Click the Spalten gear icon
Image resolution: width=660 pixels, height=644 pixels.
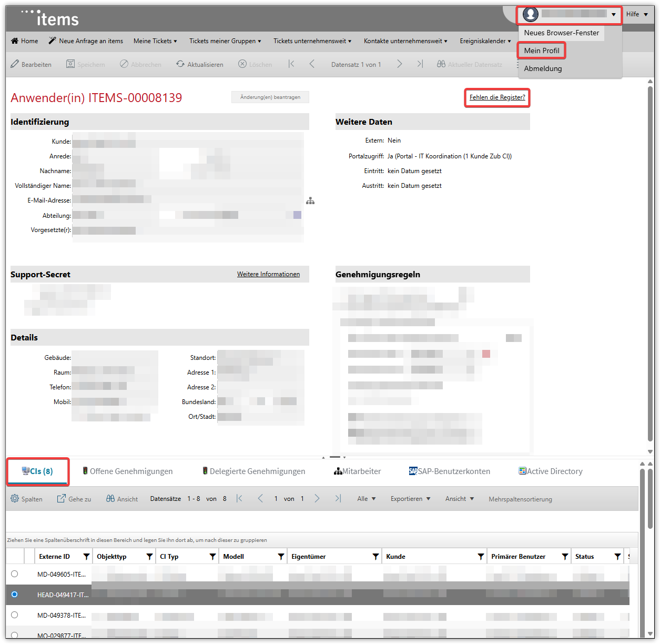15,499
